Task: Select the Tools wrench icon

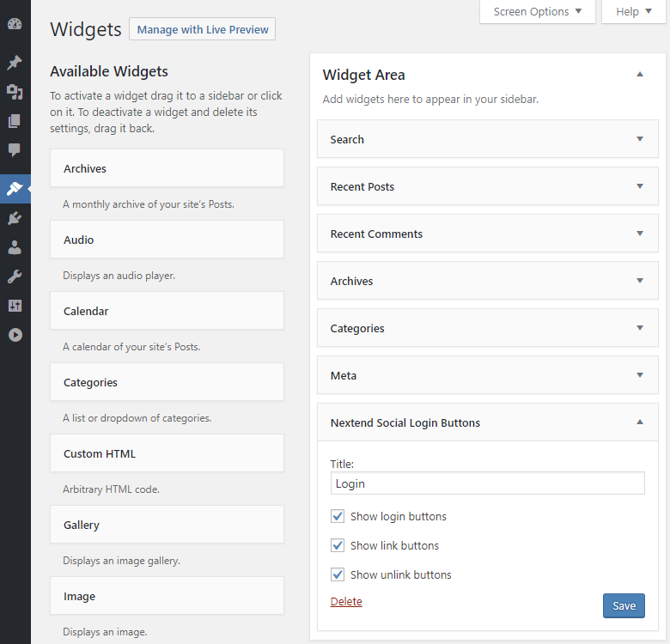Action: coord(15,276)
